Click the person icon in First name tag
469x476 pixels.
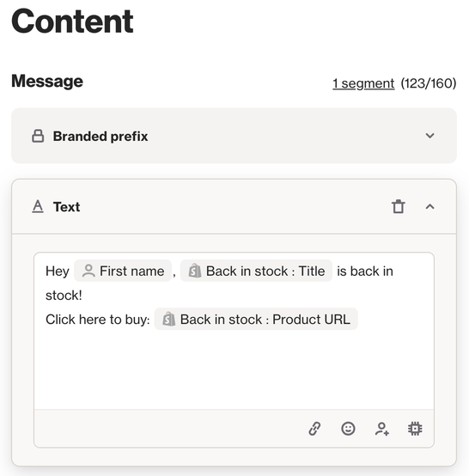88,271
